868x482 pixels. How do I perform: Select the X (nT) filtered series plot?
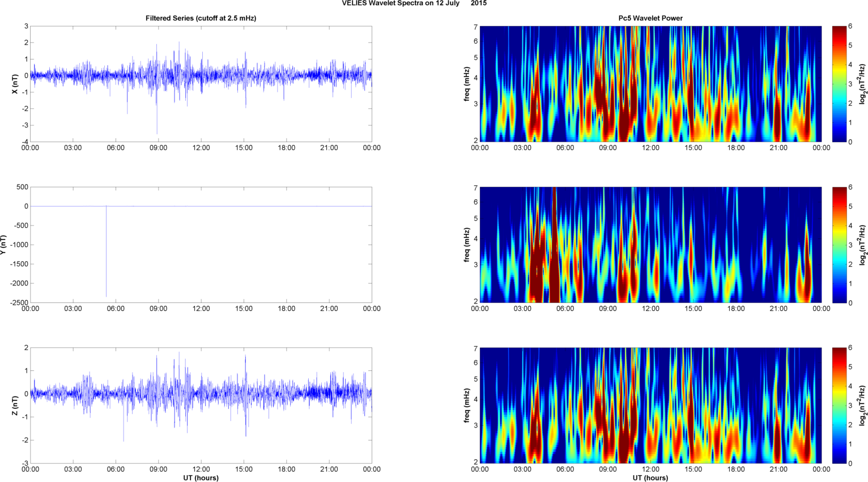point(201,84)
